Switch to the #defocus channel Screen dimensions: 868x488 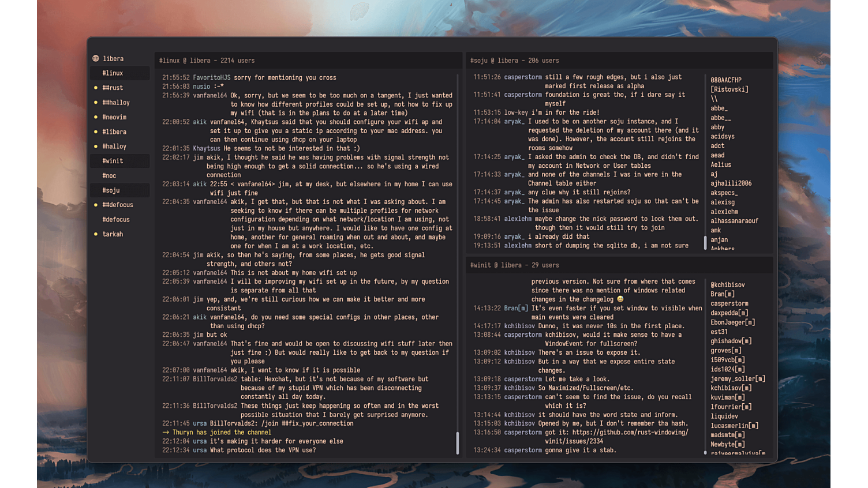(x=117, y=219)
